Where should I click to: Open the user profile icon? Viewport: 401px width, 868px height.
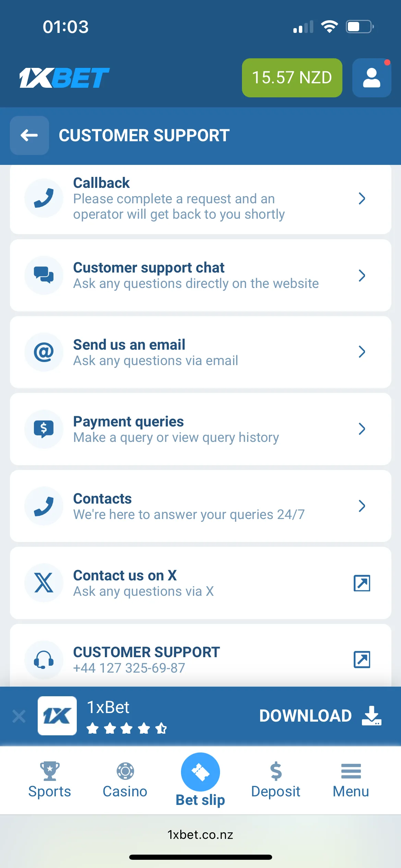(372, 78)
